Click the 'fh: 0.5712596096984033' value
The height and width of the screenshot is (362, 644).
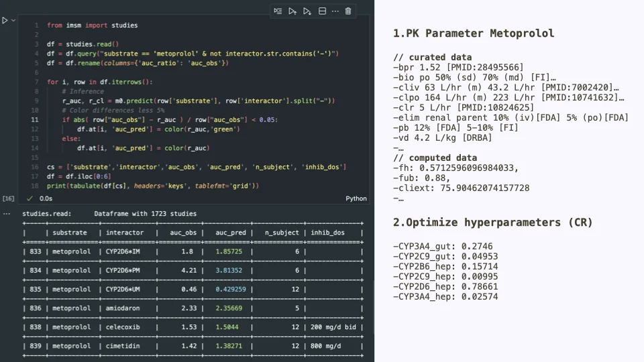(456, 168)
